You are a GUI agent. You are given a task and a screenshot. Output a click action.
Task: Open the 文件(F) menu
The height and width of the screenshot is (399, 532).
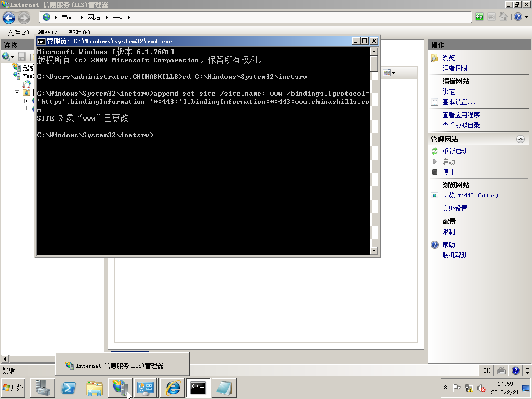(x=18, y=33)
